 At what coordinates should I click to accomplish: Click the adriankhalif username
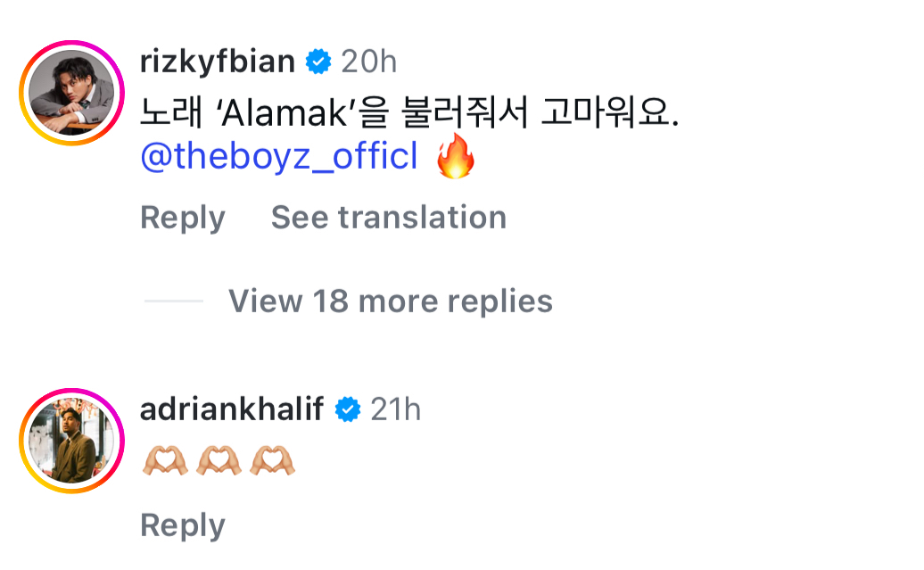tap(232, 409)
